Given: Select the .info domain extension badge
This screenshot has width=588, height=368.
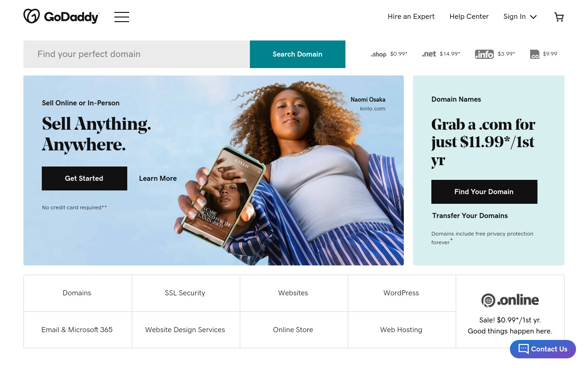Looking at the screenshot, I should click(x=484, y=54).
